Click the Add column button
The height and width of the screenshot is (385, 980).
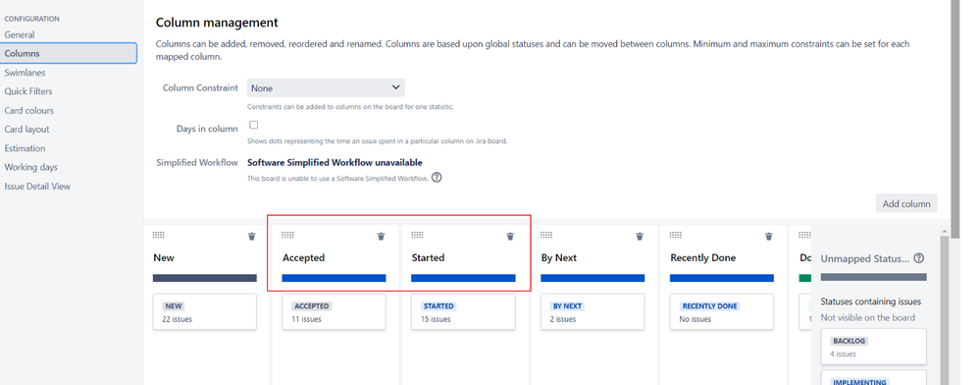pos(906,203)
